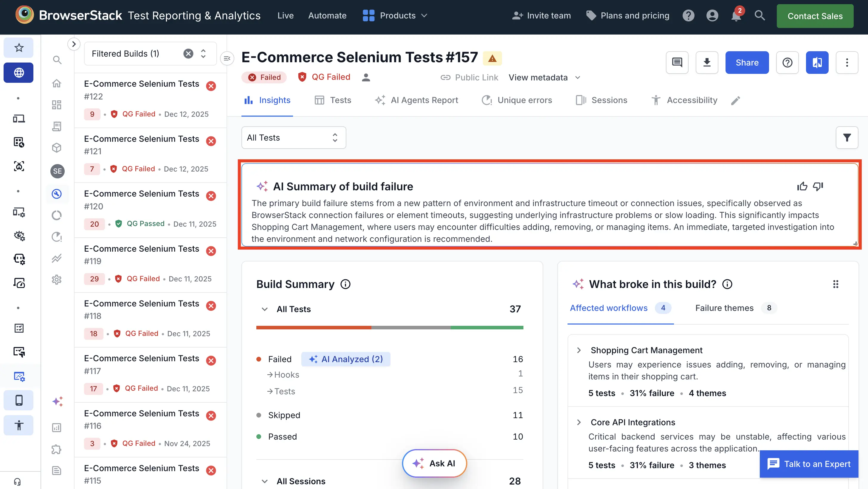The image size is (868, 489).
Task: Click the search icon in secondary sidebar
Action: (x=57, y=60)
